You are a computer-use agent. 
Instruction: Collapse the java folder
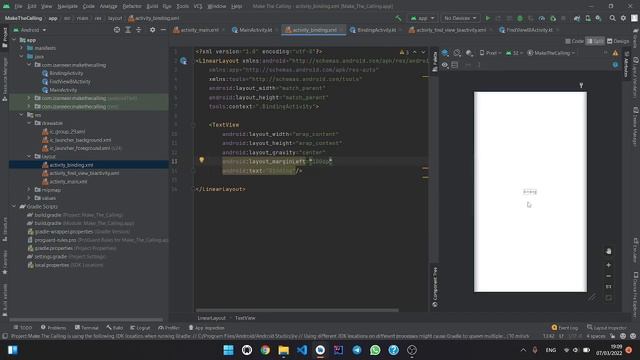click(22, 56)
